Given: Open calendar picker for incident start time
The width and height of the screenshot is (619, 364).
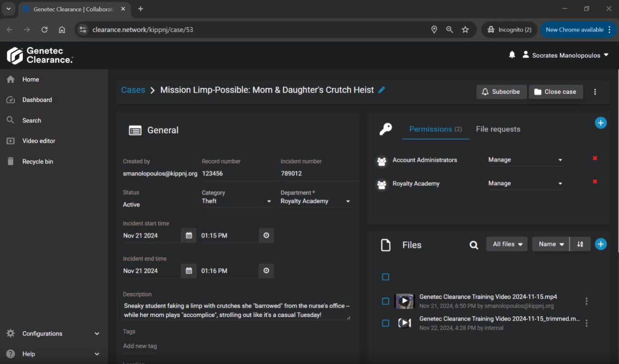Looking at the screenshot, I should click(x=189, y=236).
